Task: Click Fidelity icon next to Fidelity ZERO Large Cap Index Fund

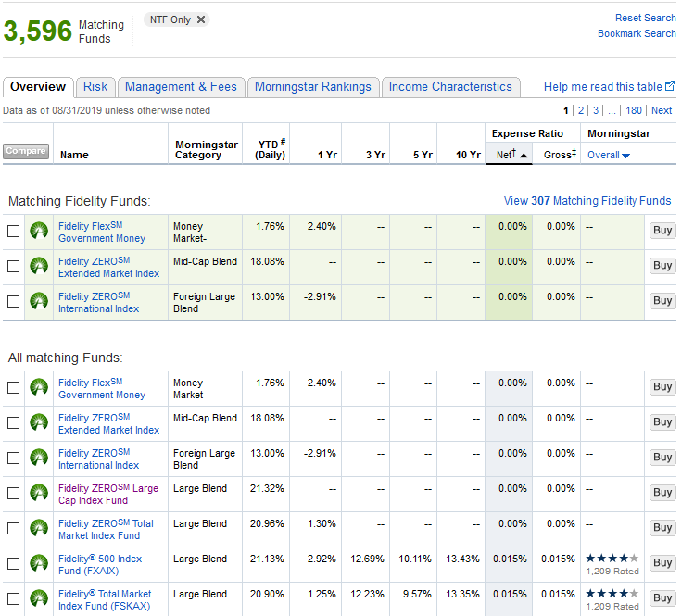Action: click(39, 493)
